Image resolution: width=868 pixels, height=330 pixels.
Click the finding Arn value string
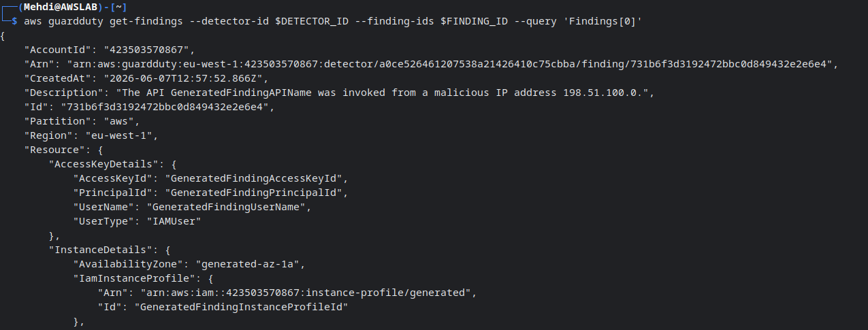[449, 64]
